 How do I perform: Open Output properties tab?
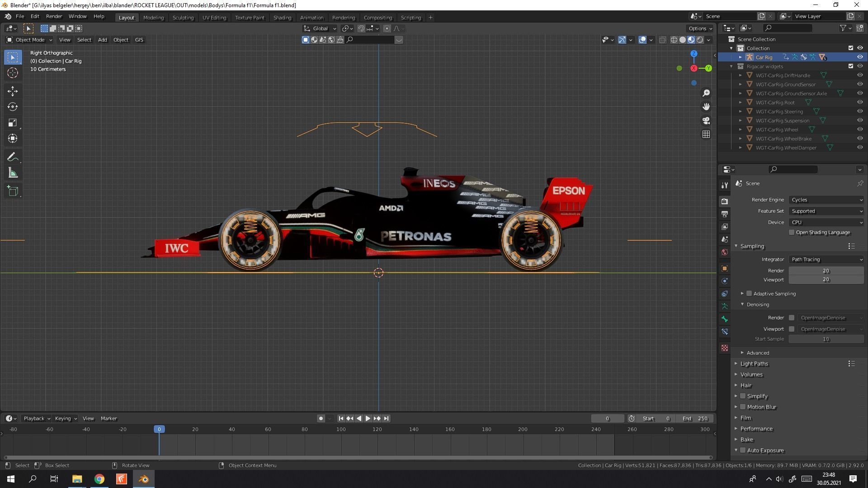coord(725,214)
